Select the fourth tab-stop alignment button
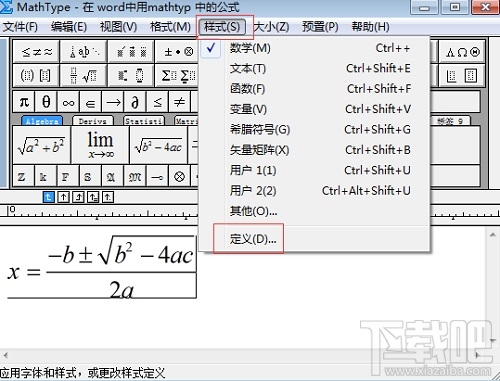 click(x=93, y=197)
